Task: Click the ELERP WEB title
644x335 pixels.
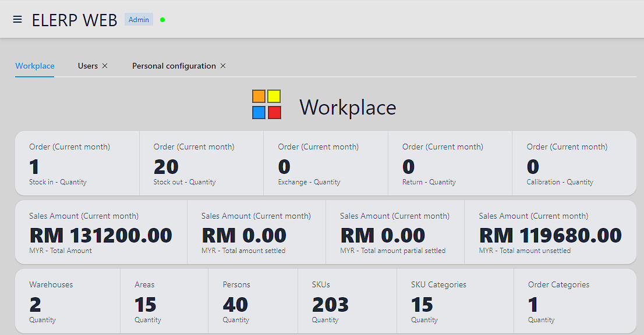Action: pyautogui.click(x=75, y=20)
